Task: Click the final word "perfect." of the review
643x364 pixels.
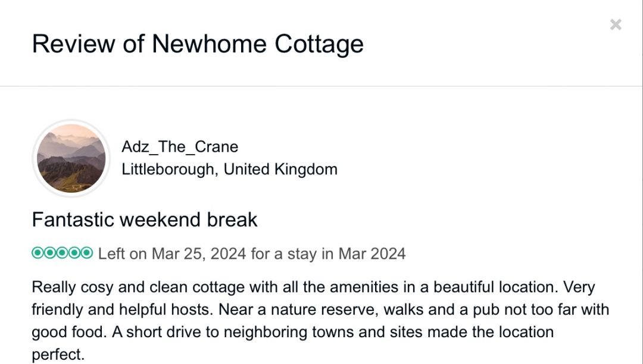Action: [58, 354]
